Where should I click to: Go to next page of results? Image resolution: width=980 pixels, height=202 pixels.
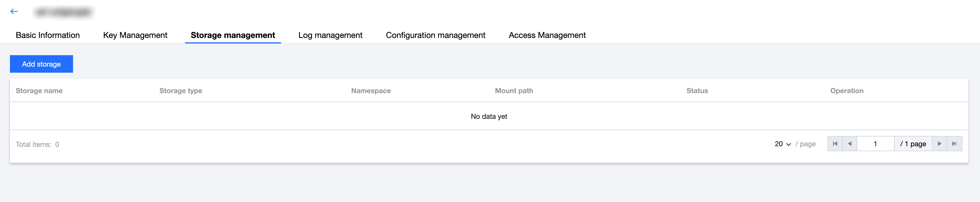[x=939, y=144]
